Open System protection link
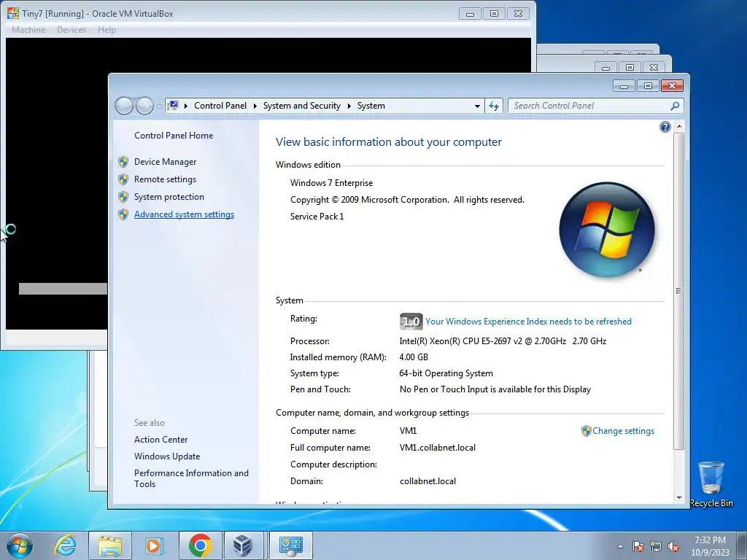The image size is (747, 560). [169, 197]
